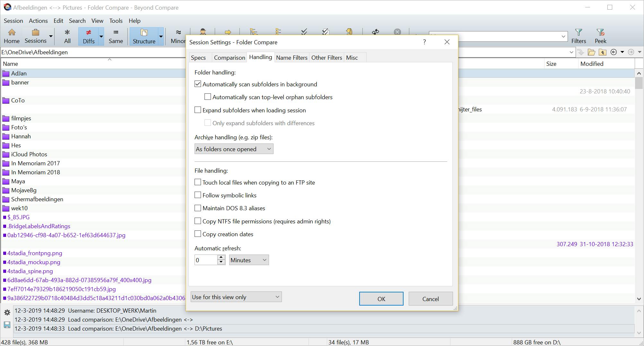Switch to the Specs tab
644x346 pixels.
[198, 58]
